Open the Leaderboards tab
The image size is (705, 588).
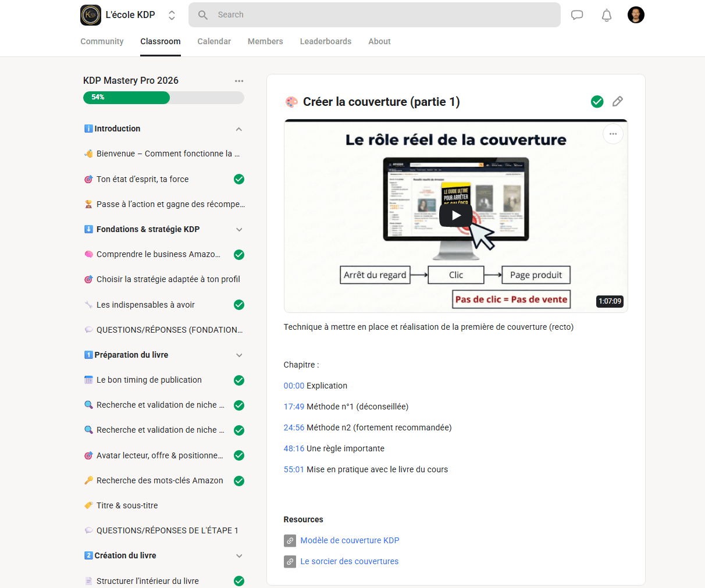tap(326, 41)
